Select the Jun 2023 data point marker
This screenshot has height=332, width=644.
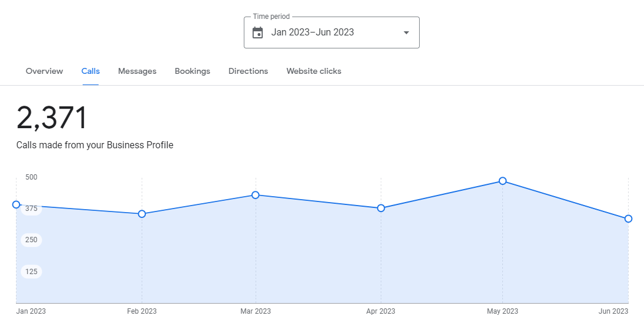(628, 219)
